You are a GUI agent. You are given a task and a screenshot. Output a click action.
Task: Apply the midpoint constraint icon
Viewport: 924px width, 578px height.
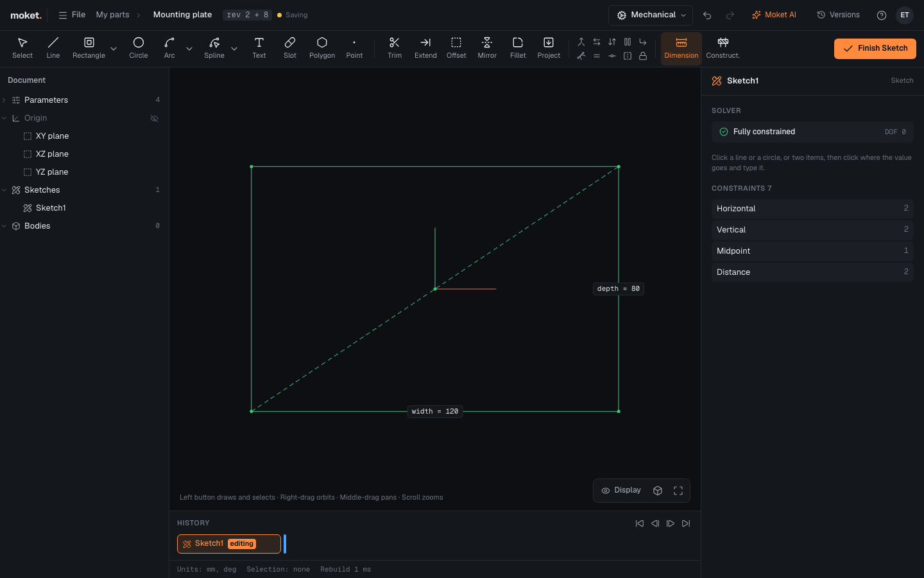click(x=612, y=56)
